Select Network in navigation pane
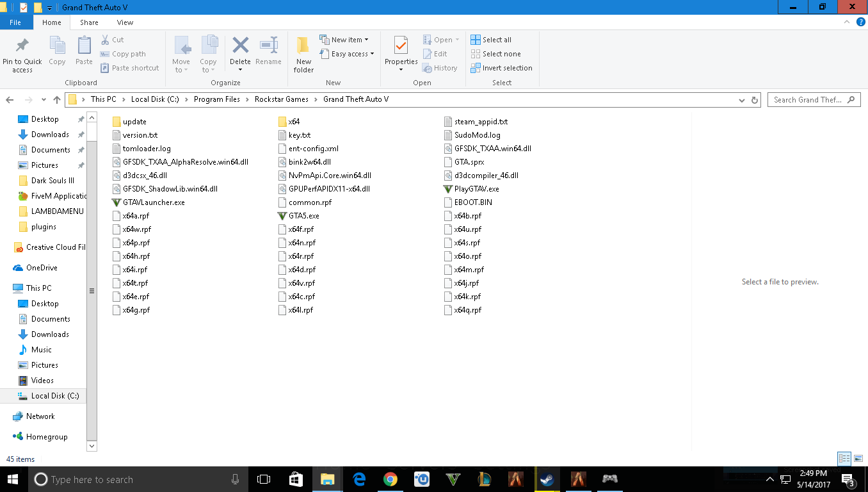 (x=34, y=416)
